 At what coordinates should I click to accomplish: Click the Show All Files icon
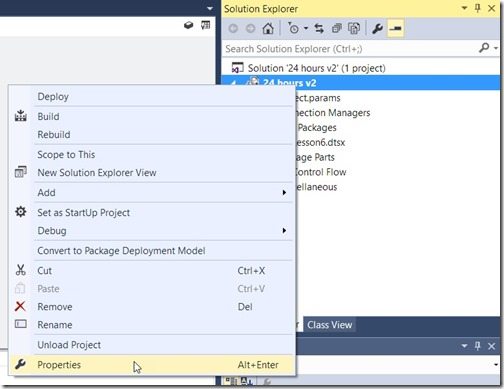point(354,29)
